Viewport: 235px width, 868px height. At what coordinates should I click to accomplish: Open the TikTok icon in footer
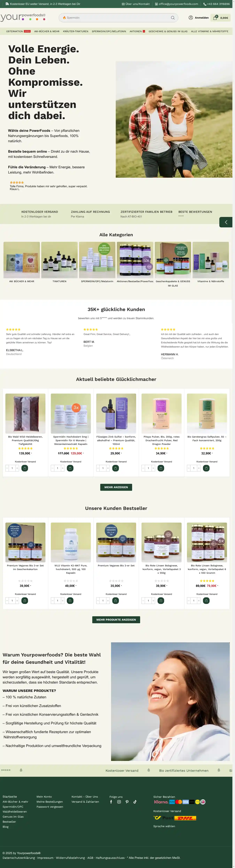tap(135, 802)
